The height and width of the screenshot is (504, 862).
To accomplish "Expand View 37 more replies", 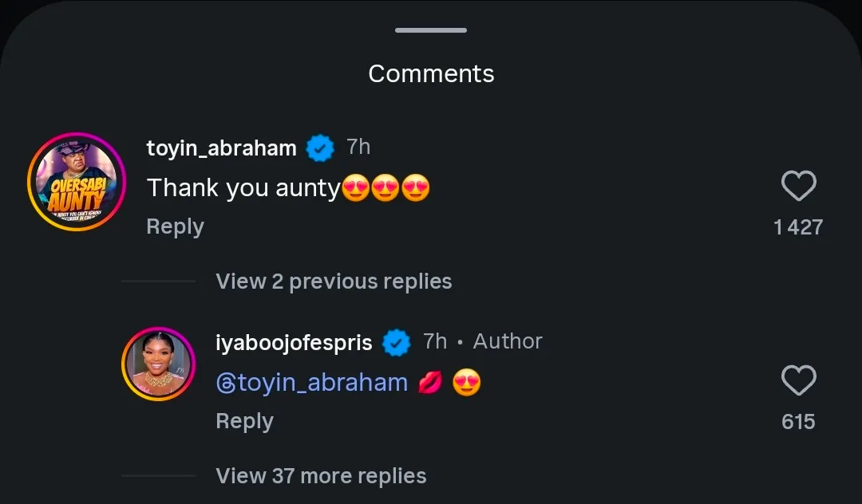I will coord(321,476).
